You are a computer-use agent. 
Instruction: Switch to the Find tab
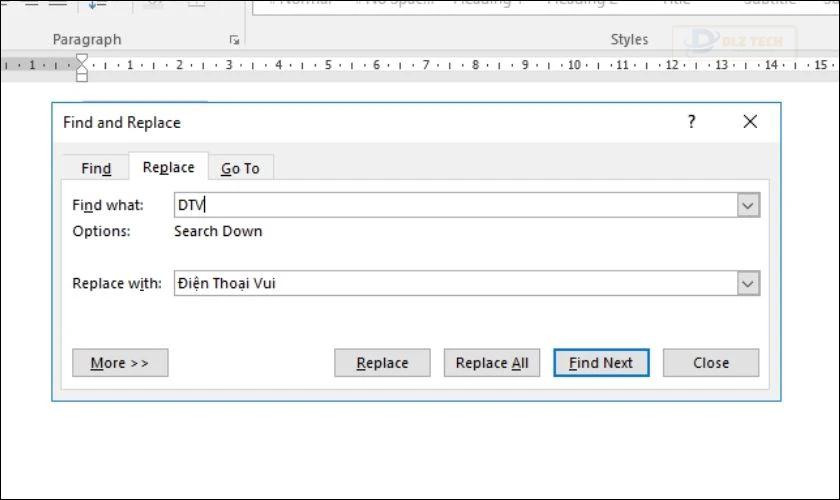coord(96,168)
